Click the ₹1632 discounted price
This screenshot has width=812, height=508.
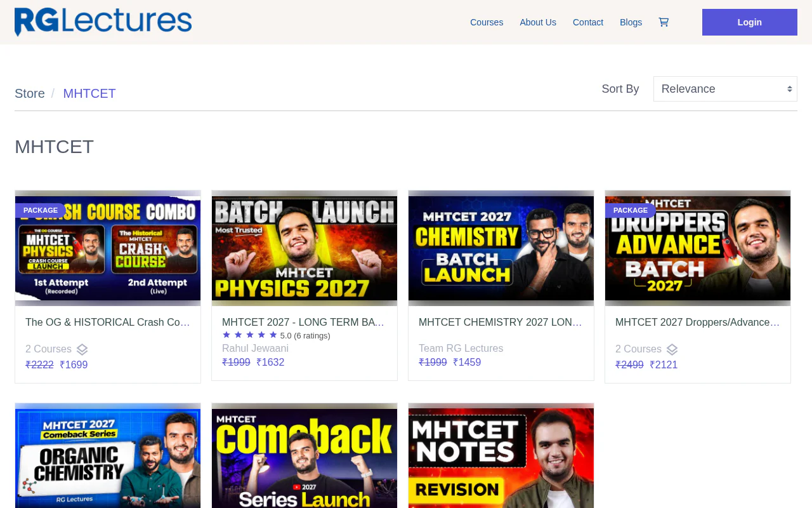(270, 363)
